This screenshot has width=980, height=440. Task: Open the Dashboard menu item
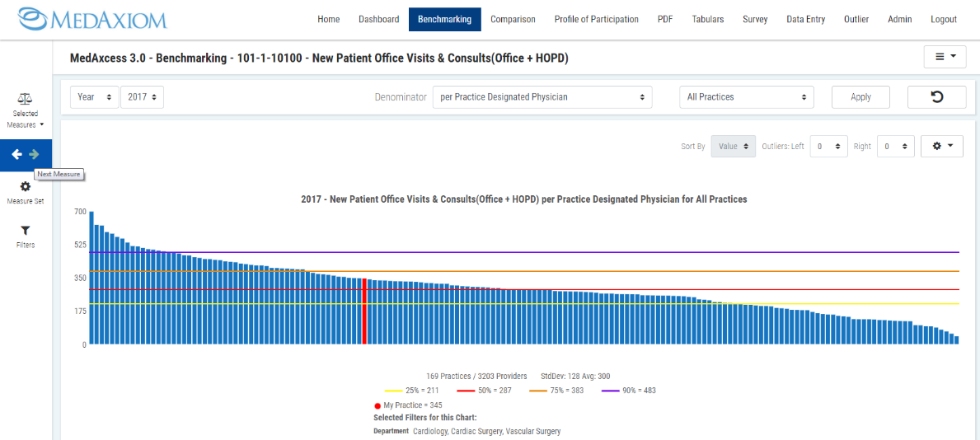point(378,20)
